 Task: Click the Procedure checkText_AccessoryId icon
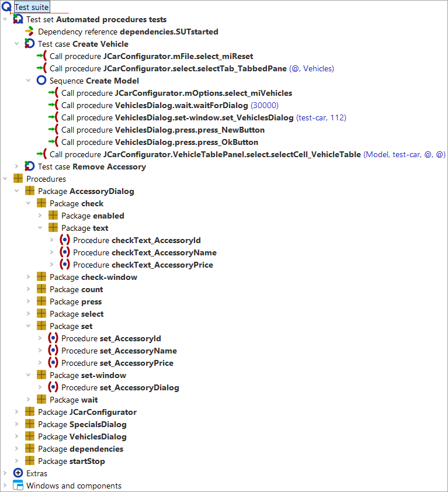(x=65, y=240)
